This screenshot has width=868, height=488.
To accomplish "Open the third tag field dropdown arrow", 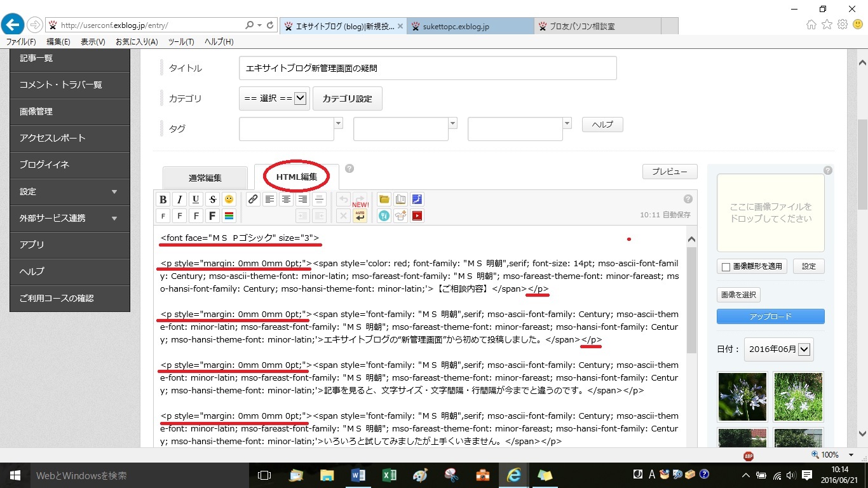I will click(567, 123).
